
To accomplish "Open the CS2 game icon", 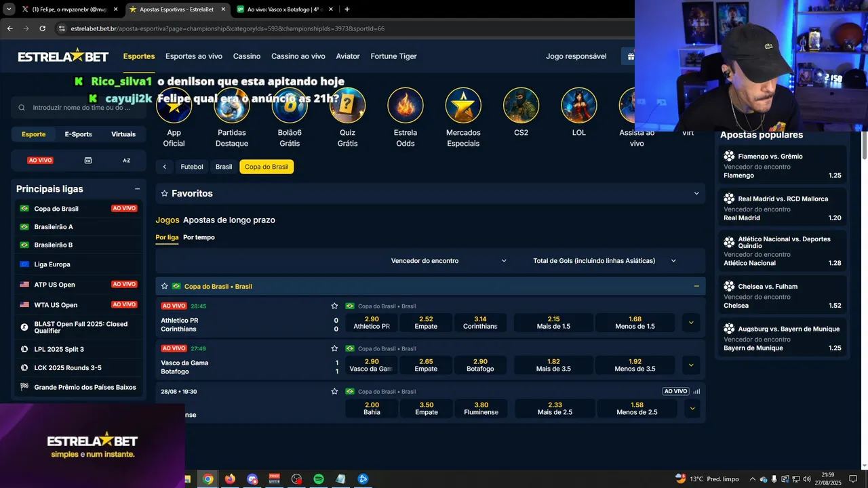I will pos(521,106).
